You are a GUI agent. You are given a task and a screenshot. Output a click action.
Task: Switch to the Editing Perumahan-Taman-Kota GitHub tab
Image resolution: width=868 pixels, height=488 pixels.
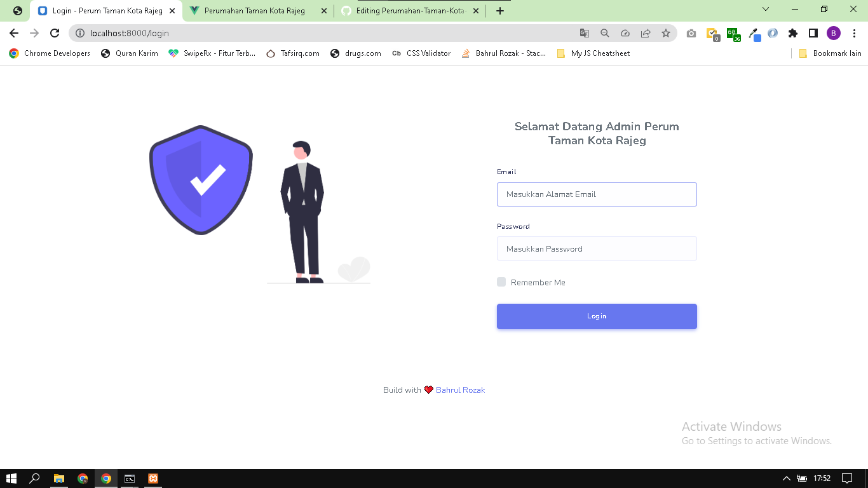pos(410,11)
